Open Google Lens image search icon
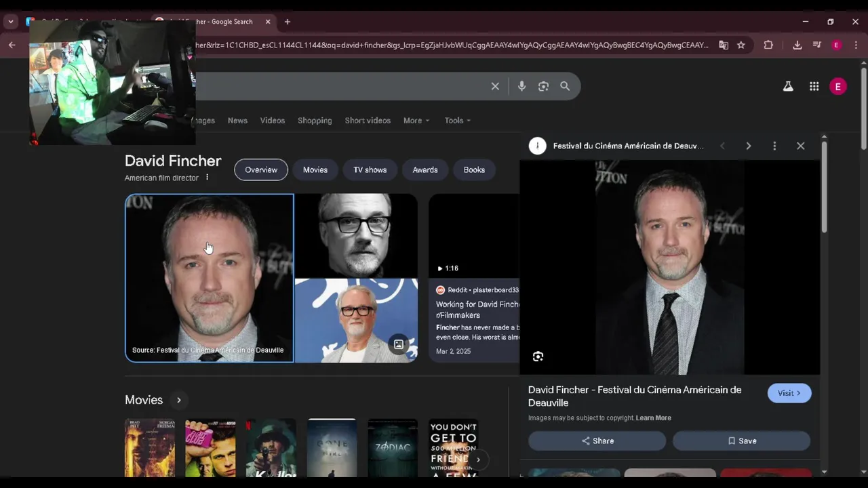868x488 pixels. point(543,86)
